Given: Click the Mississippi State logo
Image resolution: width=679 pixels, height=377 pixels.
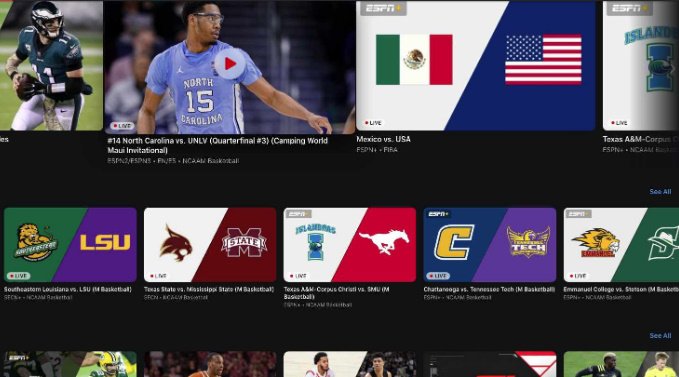Looking at the screenshot, I should 244,242.
